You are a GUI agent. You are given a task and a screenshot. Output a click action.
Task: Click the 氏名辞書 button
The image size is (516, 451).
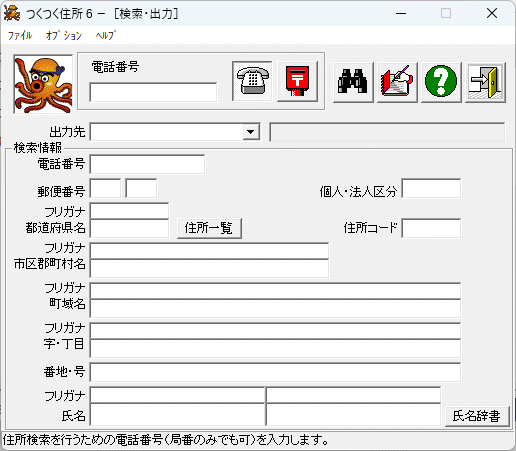(477, 416)
